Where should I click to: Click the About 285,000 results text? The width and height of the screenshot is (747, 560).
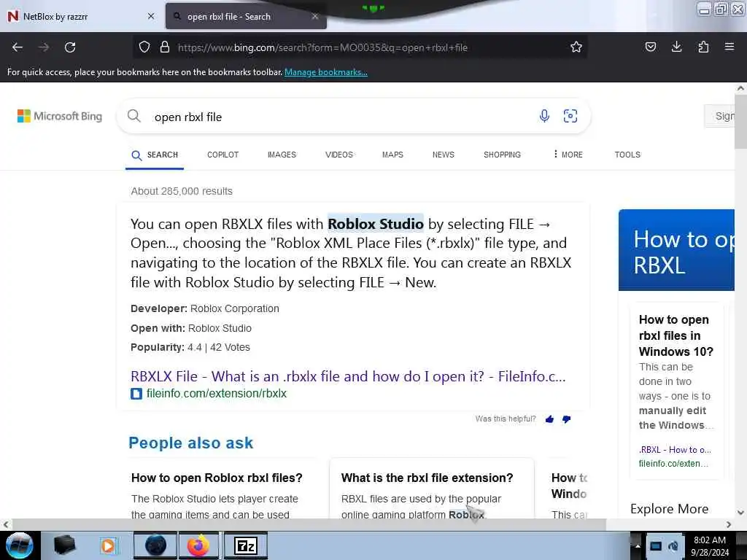point(182,191)
